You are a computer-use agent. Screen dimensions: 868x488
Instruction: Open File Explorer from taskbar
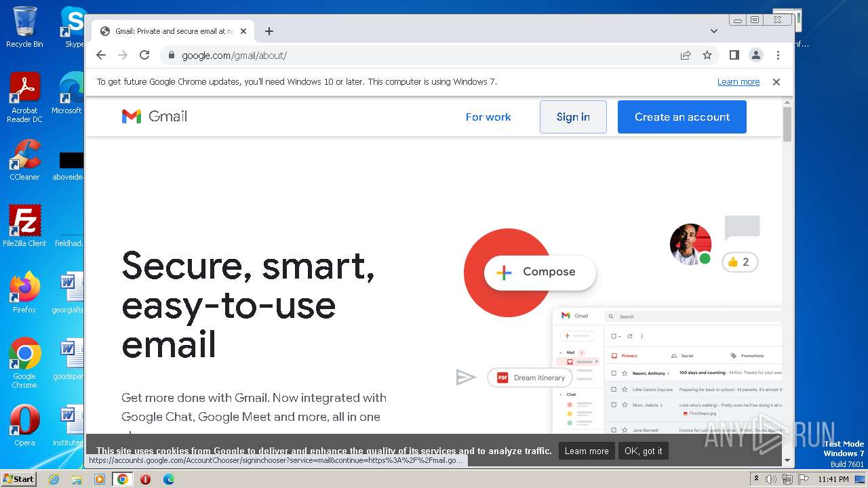(x=77, y=479)
